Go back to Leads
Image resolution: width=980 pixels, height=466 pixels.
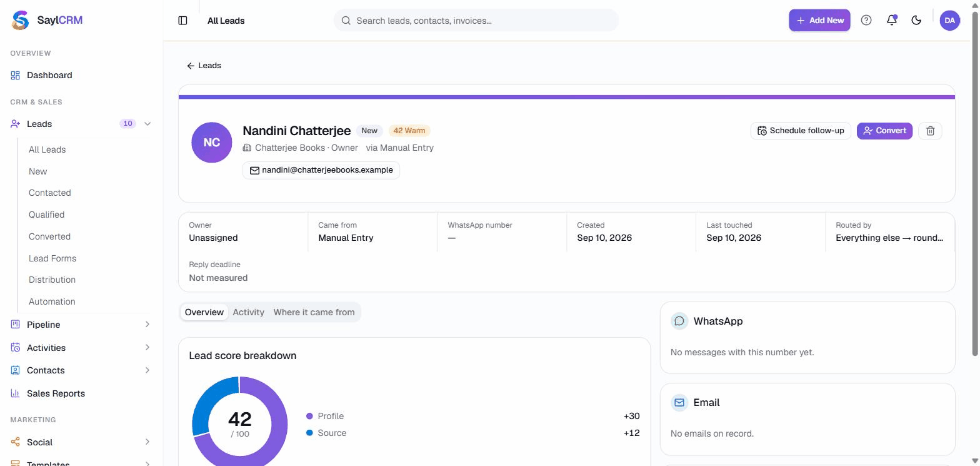coord(204,66)
